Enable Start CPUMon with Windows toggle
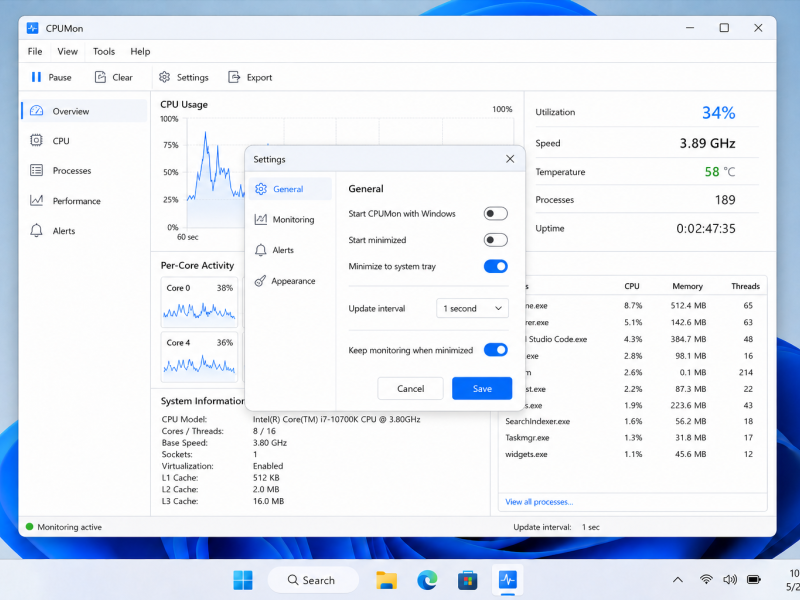Screen dimensions: 800x600 click(495, 213)
